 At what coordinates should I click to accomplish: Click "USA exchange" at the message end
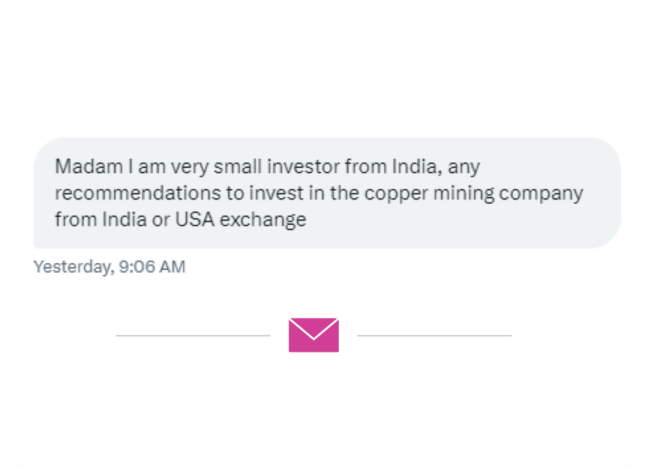click(x=241, y=219)
